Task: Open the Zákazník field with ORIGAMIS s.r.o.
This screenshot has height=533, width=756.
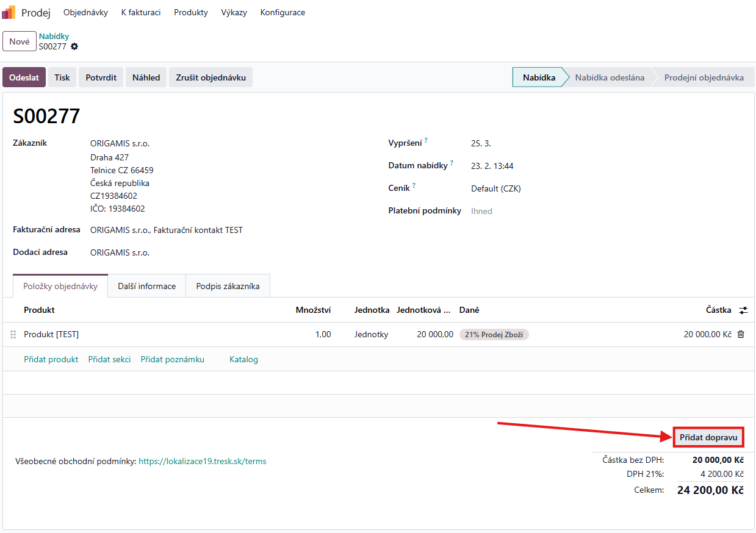Action: (120, 143)
